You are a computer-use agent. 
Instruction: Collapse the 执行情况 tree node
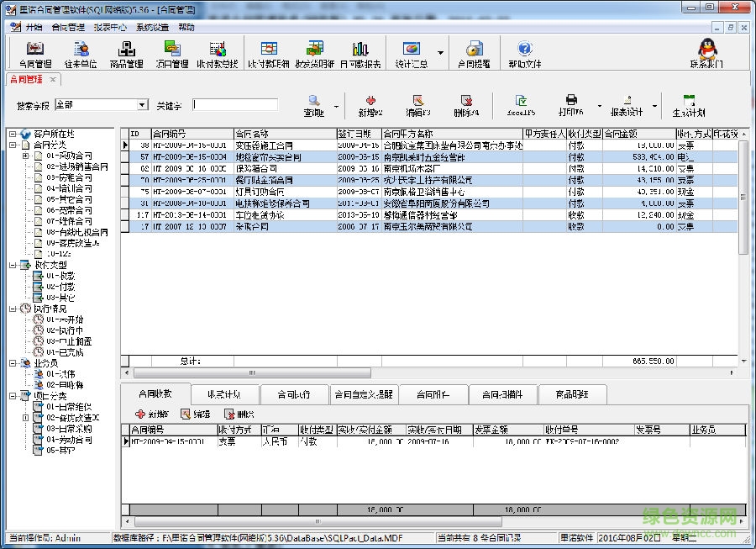point(13,309)
